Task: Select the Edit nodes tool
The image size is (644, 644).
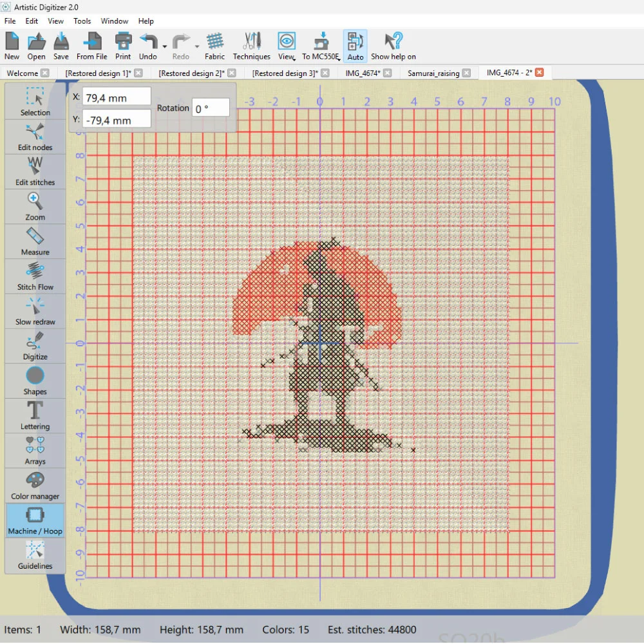Action: [35, 137]
